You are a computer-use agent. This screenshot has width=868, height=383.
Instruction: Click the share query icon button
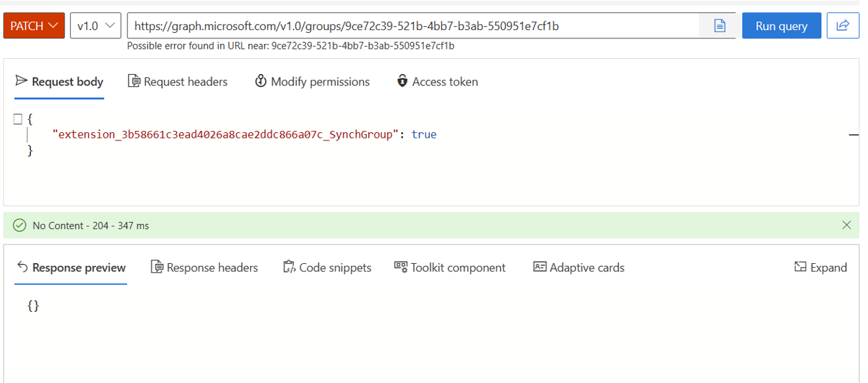coord(843,26)
